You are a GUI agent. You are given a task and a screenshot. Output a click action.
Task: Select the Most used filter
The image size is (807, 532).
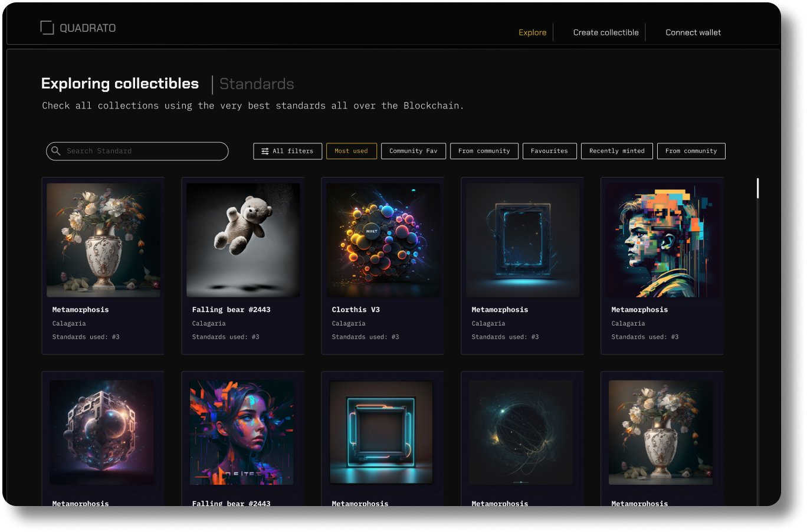(x=352, y=151)
